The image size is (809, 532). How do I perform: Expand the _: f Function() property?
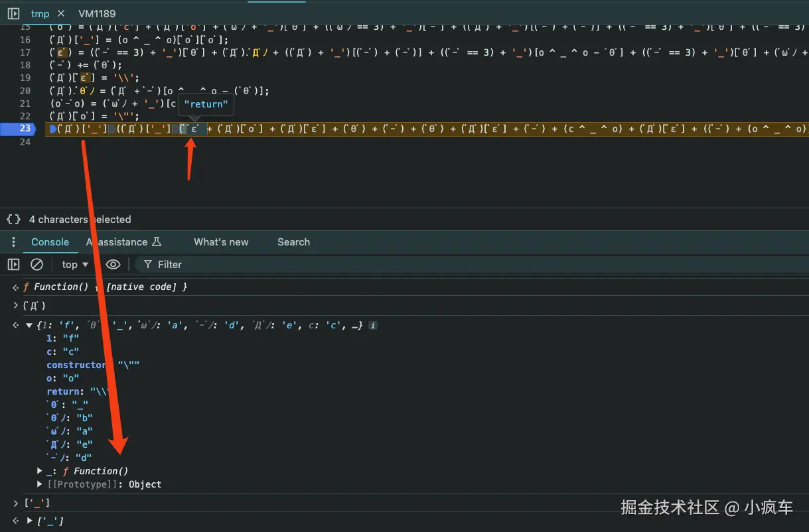click(40, 471)
